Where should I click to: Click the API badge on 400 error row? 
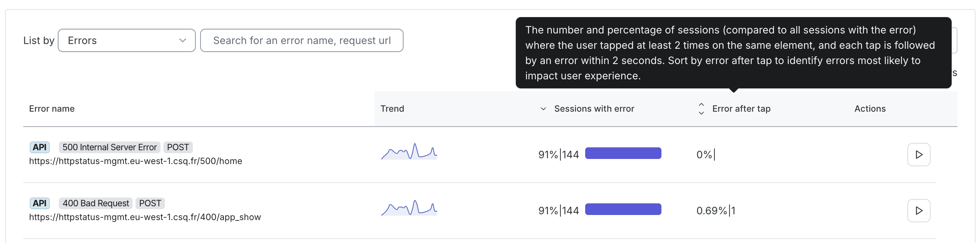[x=40, y=203]
